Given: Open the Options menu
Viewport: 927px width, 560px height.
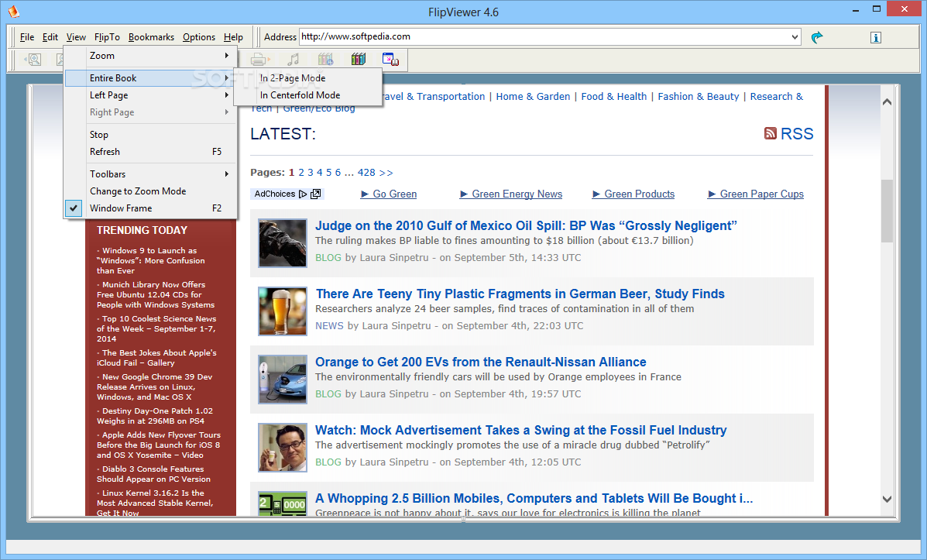Looking at the screenshot, I should (x=198, y=36).
